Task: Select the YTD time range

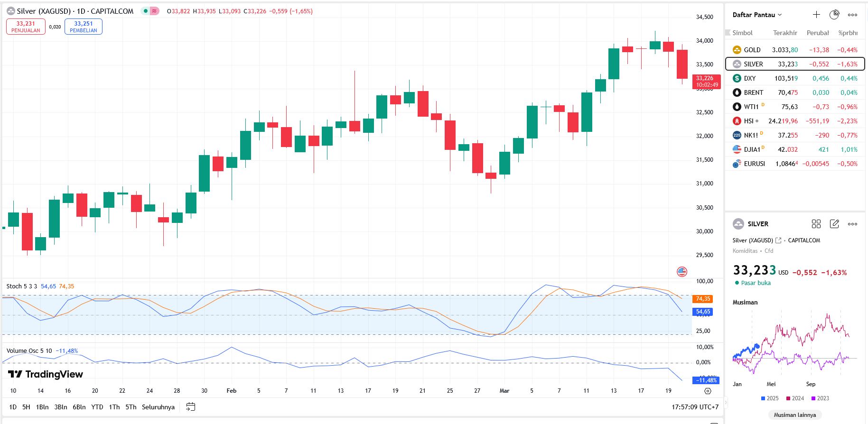Action: 97,407
